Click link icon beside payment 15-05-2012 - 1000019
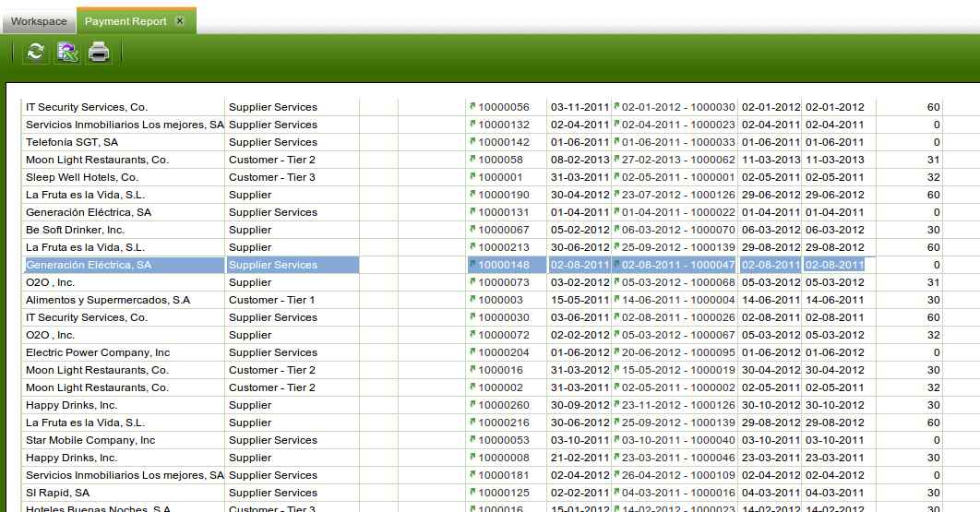980x512 pixels. point(616,369)
